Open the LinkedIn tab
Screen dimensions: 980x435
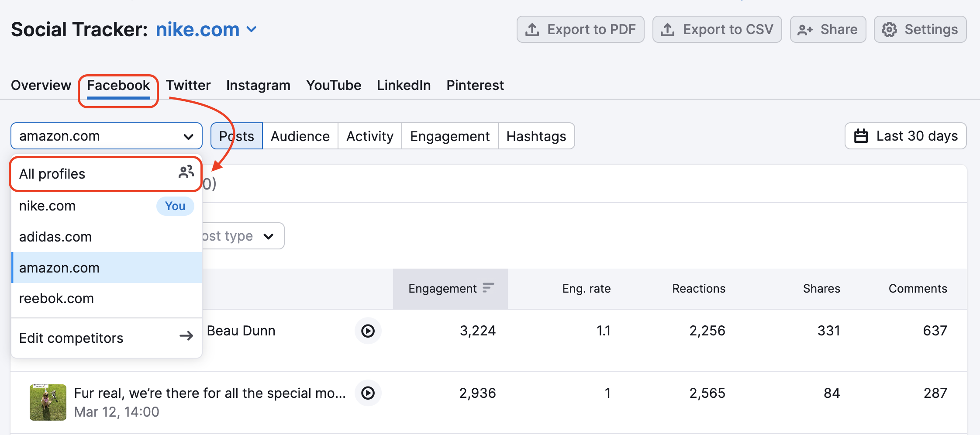pos(404,85)
